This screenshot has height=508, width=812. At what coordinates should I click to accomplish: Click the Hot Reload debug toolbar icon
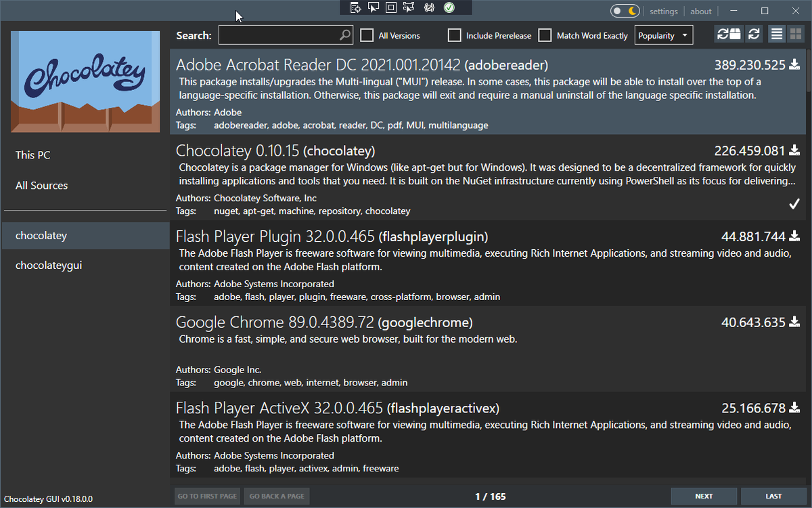point(428,8)
